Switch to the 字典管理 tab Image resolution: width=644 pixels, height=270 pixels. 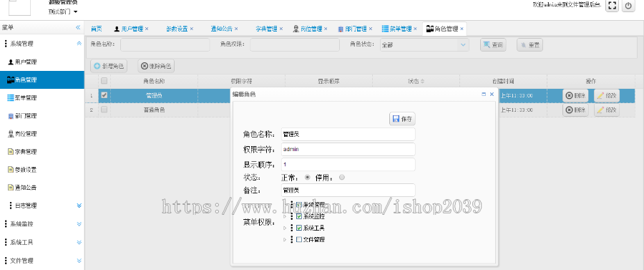pyautogui.click(x=267, y=29)
